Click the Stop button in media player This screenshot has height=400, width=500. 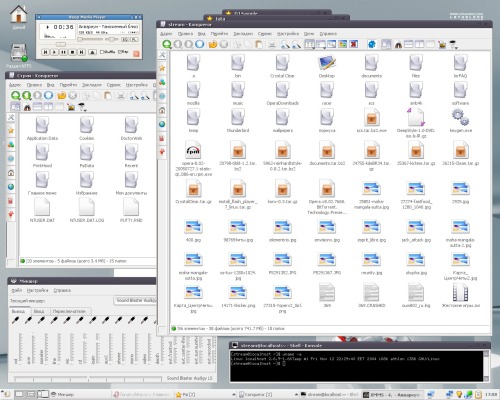pos(72,52)
